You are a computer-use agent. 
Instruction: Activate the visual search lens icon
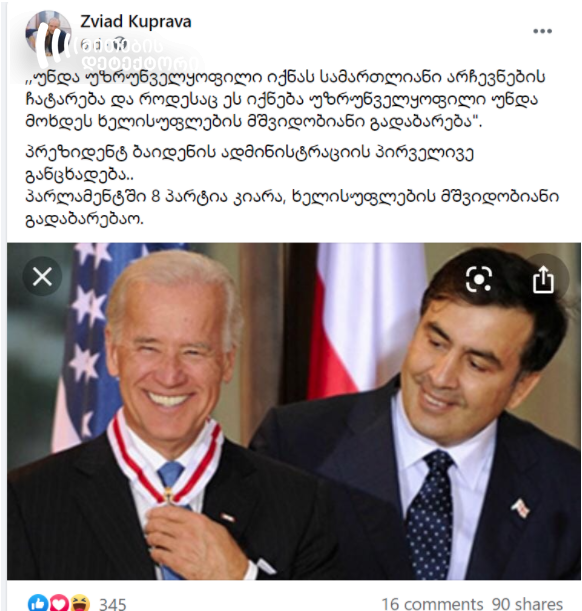479,279
